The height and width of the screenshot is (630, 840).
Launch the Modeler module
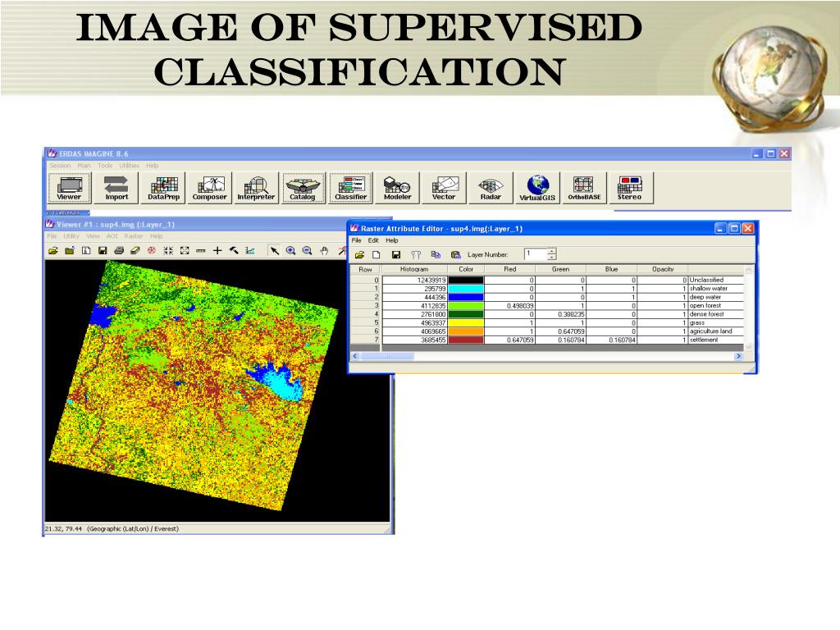(398, 188)
